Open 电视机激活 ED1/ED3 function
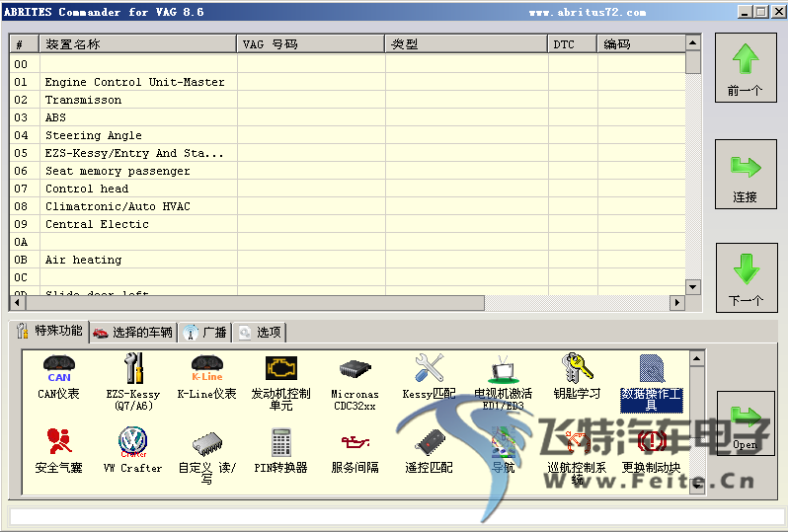 [x=503, y=383]
